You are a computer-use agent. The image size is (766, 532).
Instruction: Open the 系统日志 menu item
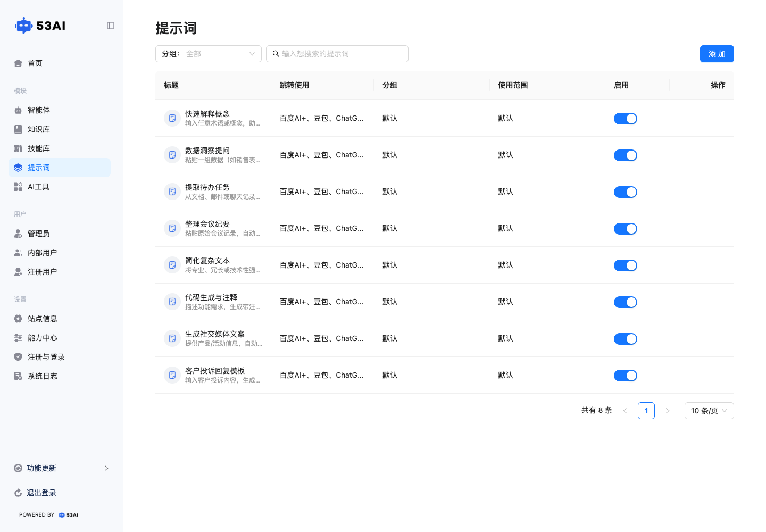[60, 376]
